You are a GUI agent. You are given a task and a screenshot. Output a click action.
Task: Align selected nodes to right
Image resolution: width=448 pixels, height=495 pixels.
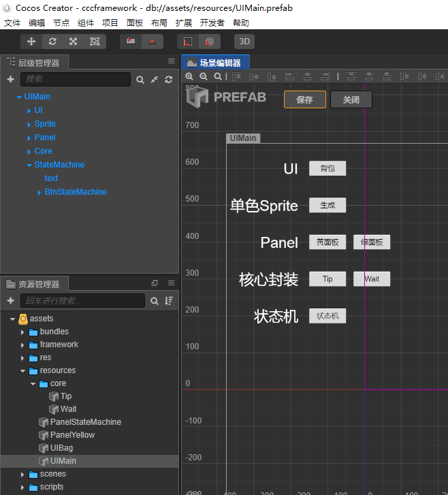pos(325,76)
